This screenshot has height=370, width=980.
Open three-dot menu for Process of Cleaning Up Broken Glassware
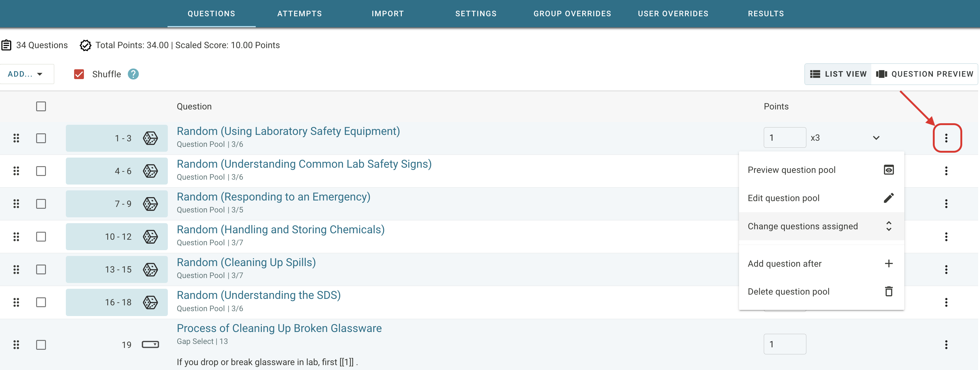[x=946, y=345]
